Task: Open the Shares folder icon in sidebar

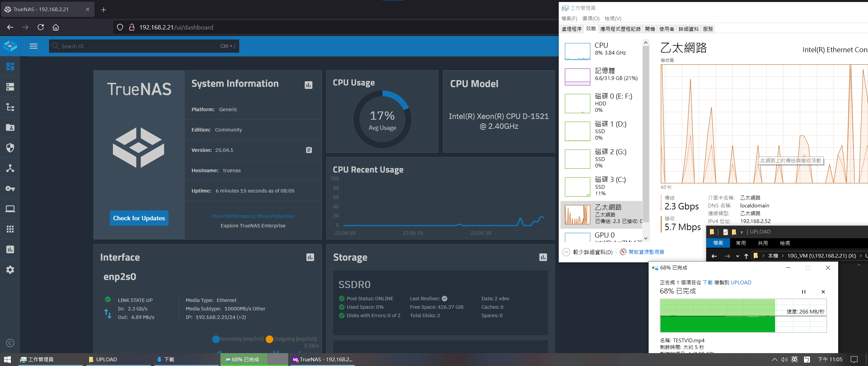Action: point(10,127)
